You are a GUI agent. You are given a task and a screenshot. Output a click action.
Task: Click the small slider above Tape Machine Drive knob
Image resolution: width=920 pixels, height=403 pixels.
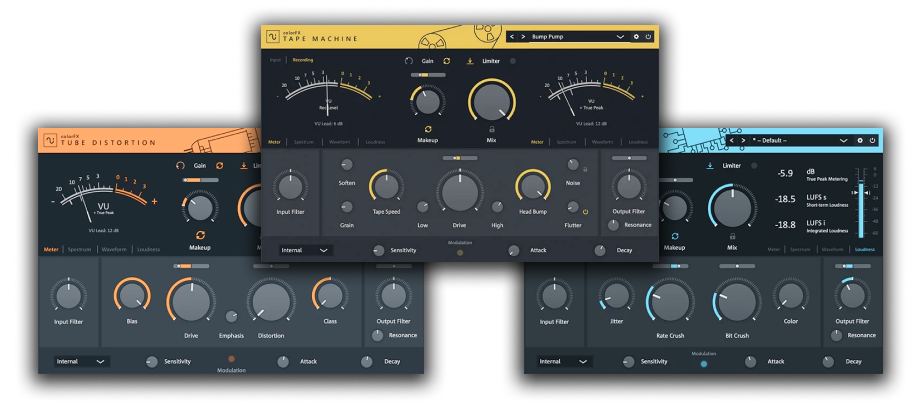click(x=460, y=158)
